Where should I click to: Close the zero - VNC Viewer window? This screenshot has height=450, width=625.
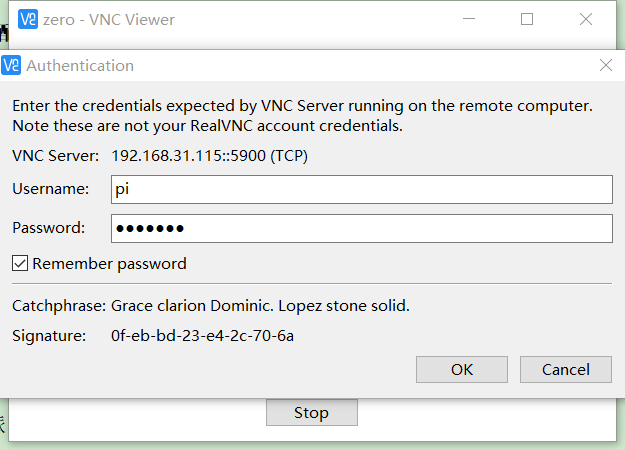(586, 19)
